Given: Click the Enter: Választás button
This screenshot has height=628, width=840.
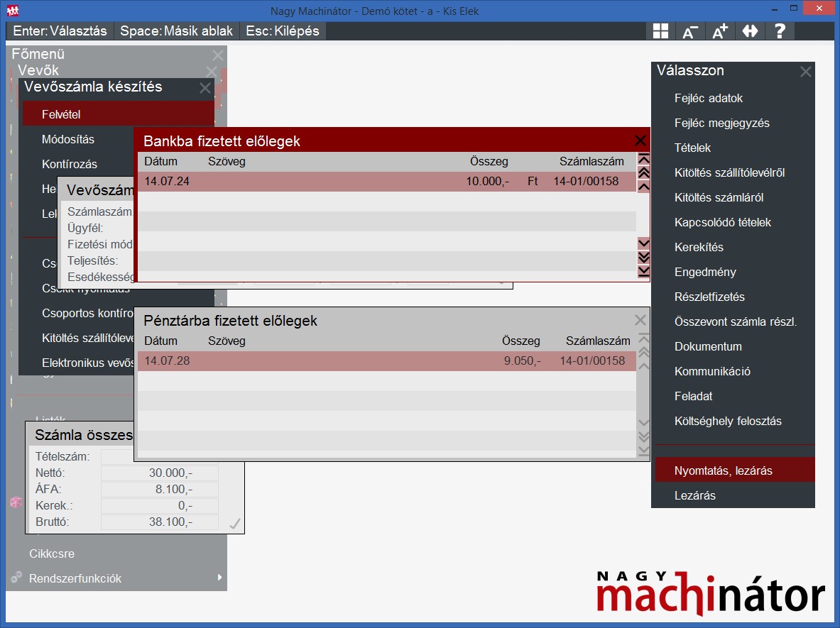Looking at the screenshot, I should pyautogui.click(x=60, y=31).
